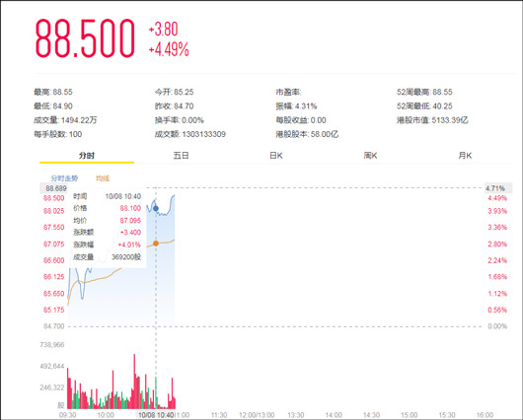Click the 84.700 baseline price axis label
Viewport: 523px width, 420px height.
pos(53,326)
